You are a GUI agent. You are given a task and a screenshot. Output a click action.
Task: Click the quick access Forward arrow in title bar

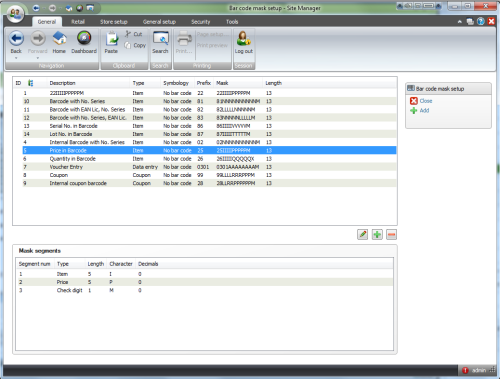52,8
